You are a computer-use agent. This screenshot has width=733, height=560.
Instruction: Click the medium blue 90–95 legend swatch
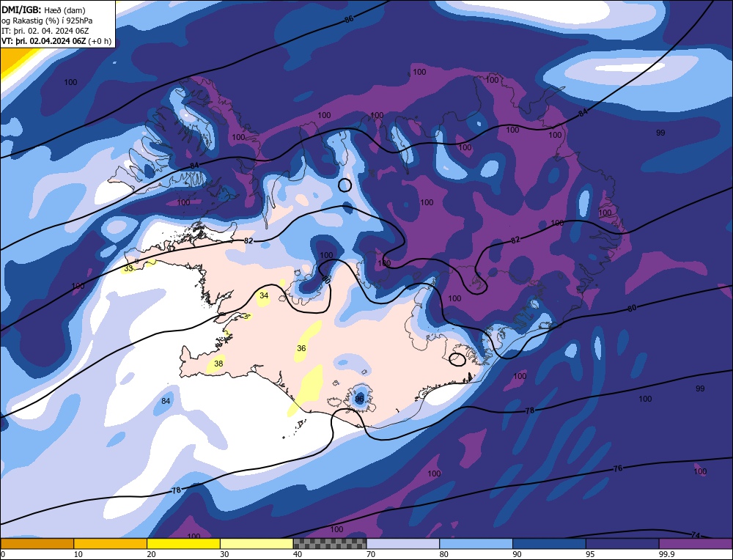click(x=549, y=543)
